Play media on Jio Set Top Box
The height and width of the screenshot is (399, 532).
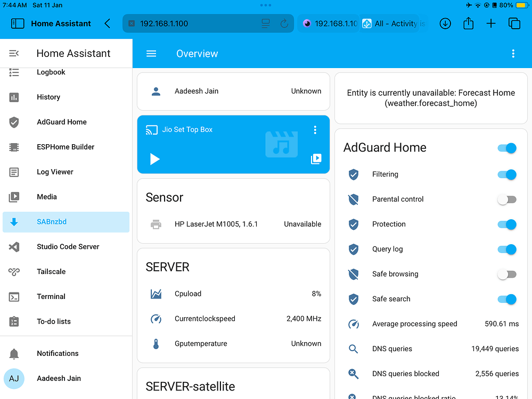pos(154,158)
